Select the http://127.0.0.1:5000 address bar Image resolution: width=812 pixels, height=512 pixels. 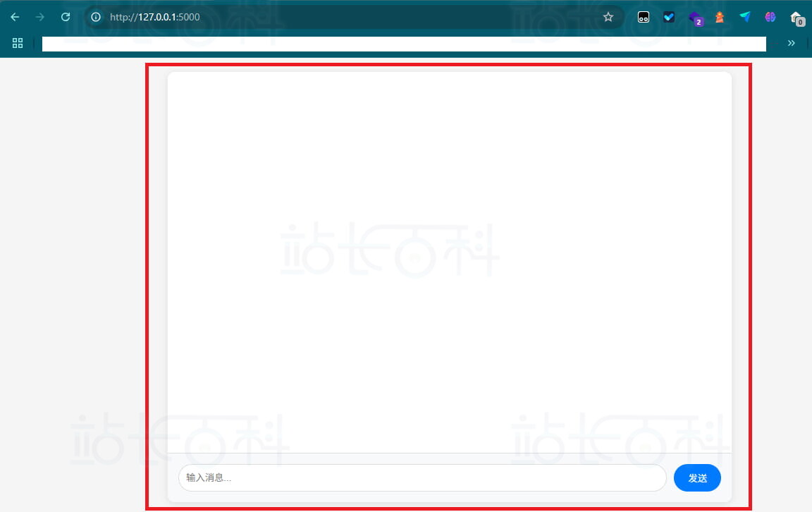click(x=352, y=17)
